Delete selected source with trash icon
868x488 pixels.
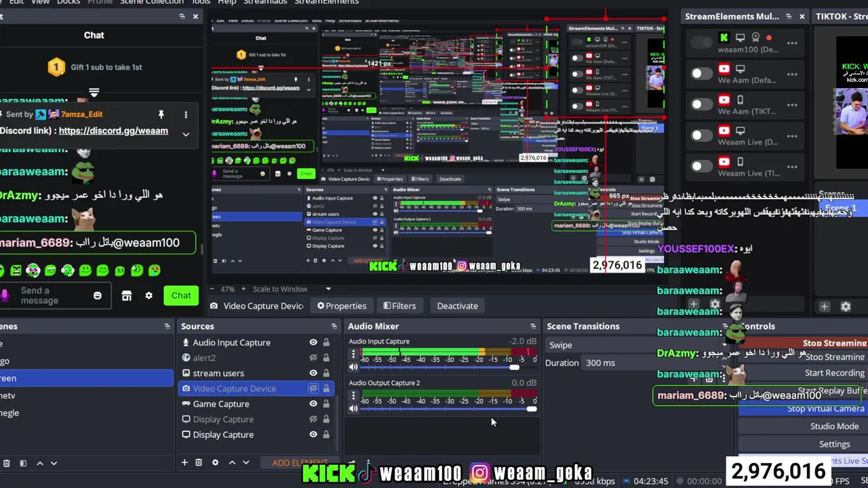(199, 462)
